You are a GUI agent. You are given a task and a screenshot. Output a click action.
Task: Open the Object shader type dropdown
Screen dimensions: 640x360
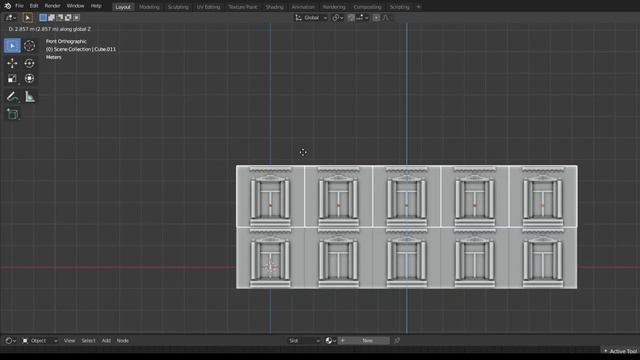tap(40, 340)
